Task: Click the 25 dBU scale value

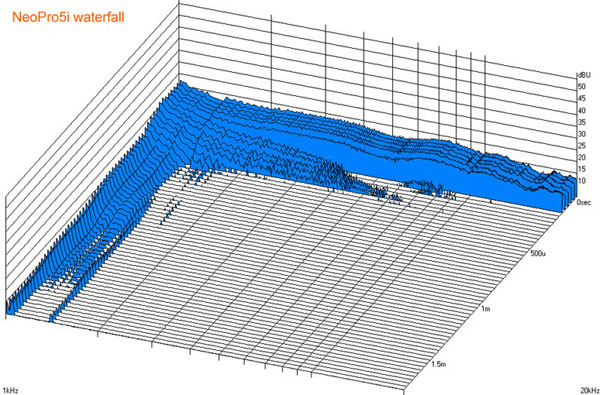Action: 582,145
